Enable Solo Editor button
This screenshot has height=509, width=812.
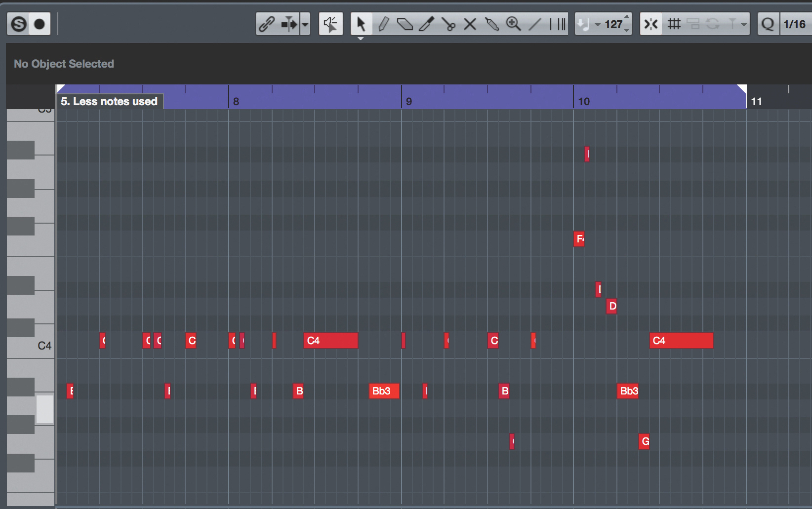click(x=18, y=24)
